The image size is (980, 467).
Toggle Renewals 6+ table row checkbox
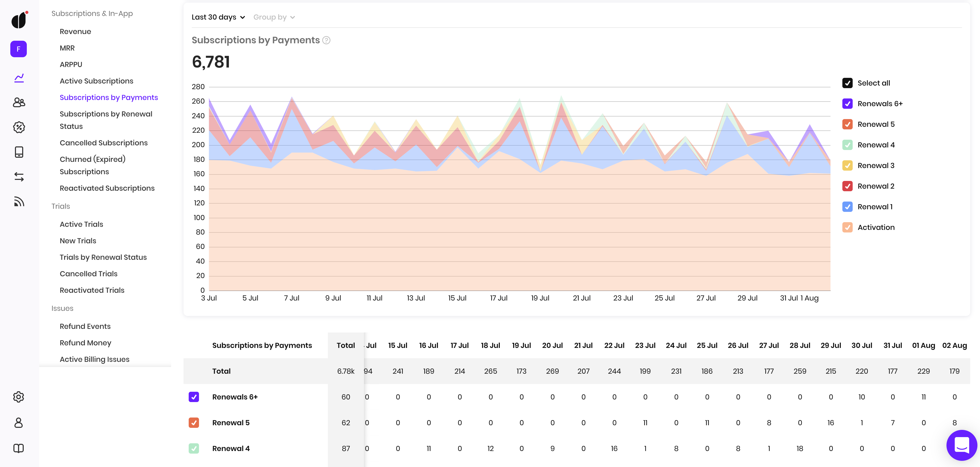(x=194, y=397)
